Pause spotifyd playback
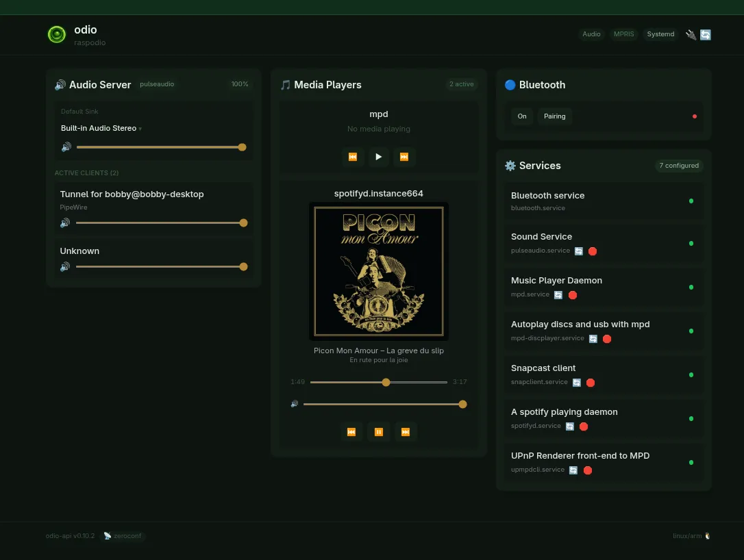The height and width of the screenshot is (560, 744). [378, 432]
